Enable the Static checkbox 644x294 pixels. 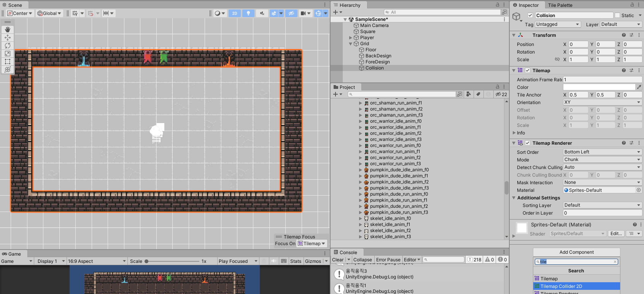click(x=617, y=15)
